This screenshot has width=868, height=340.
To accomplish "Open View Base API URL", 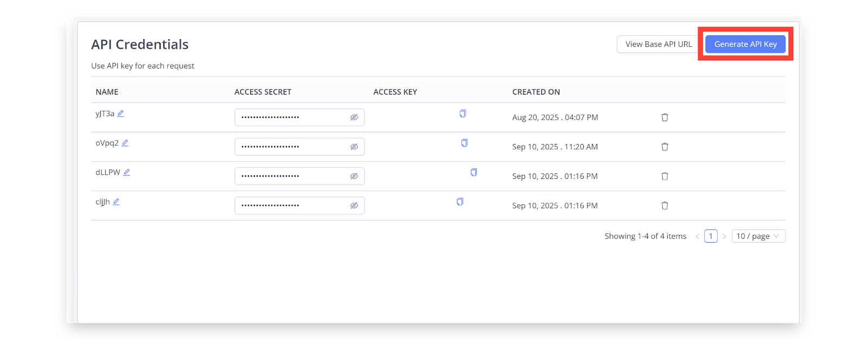I will pyautogui.click(x=658, y=44).
